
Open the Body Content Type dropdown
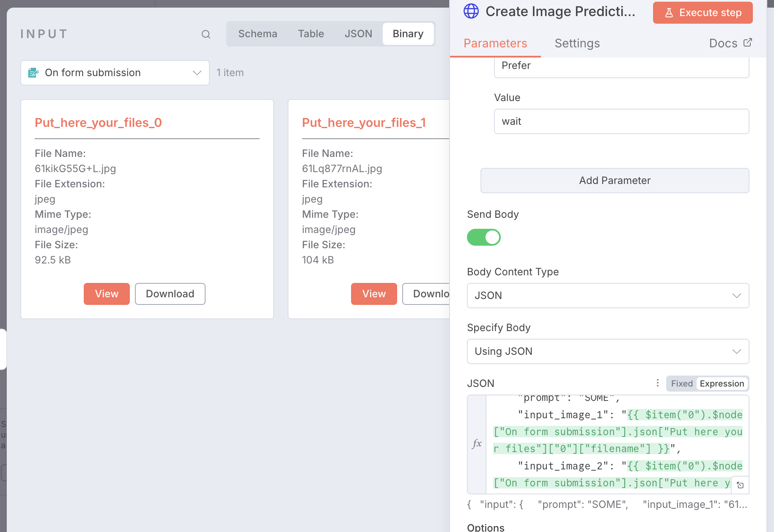click(608, 296)
